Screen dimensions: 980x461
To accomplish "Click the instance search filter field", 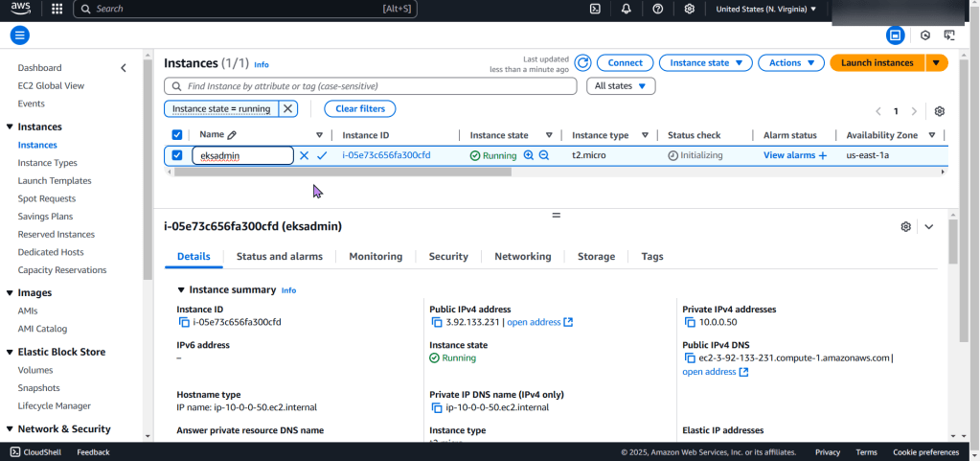I will point(374,86).
